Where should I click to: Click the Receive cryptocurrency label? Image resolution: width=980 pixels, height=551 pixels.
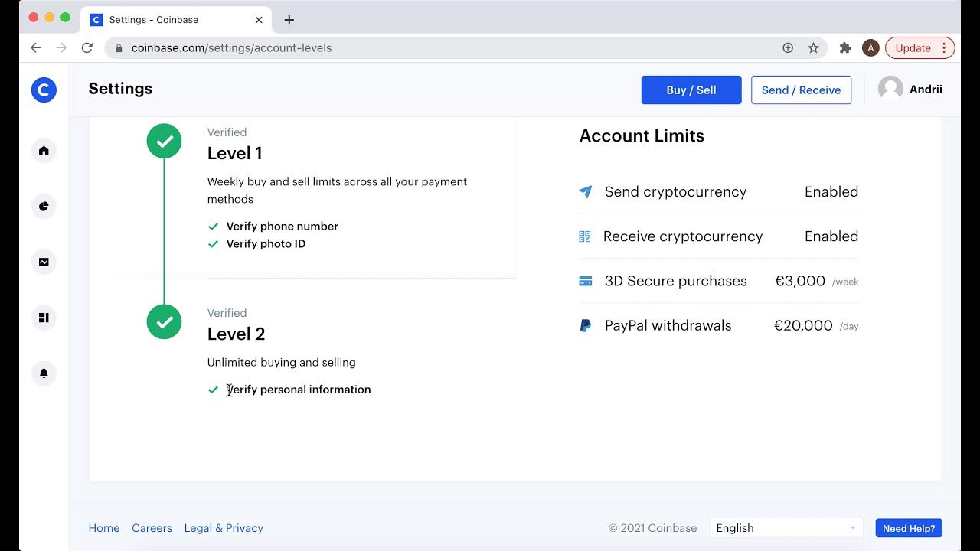coord(683,236)
